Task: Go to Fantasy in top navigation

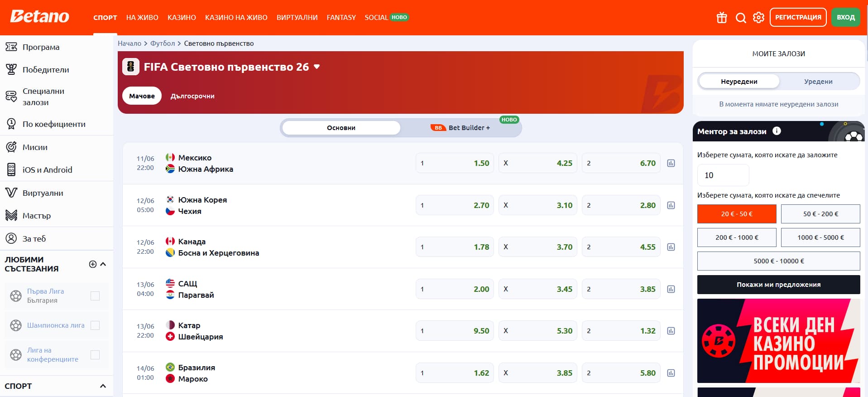Action: (341, 18)
